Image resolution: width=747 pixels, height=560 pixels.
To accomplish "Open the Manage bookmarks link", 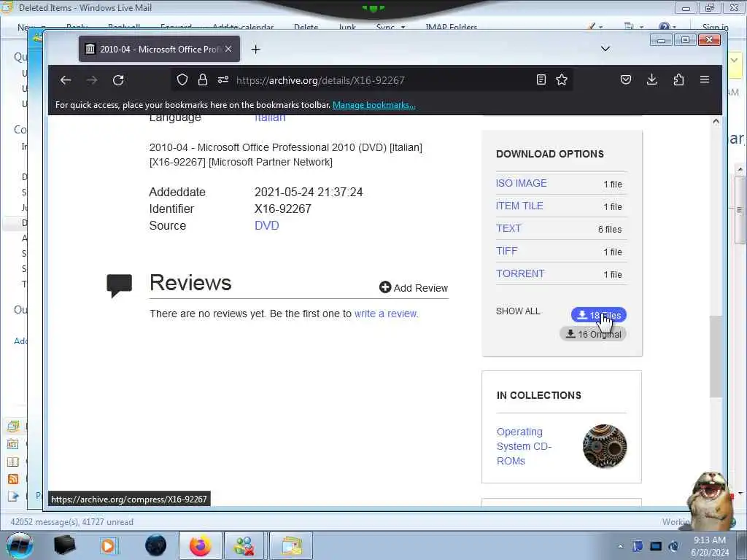I will pyautogui.click(x=374, y=105).
